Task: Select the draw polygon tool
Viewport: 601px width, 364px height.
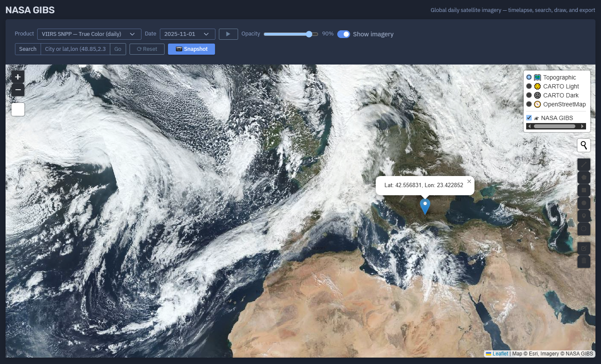Action: pyautogui.click(x=584, y=177)
